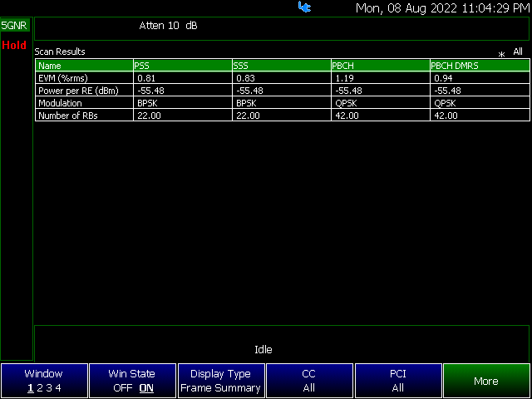
Task: Select the PBCH DMRS column header
Action: (x=480, y=66)
